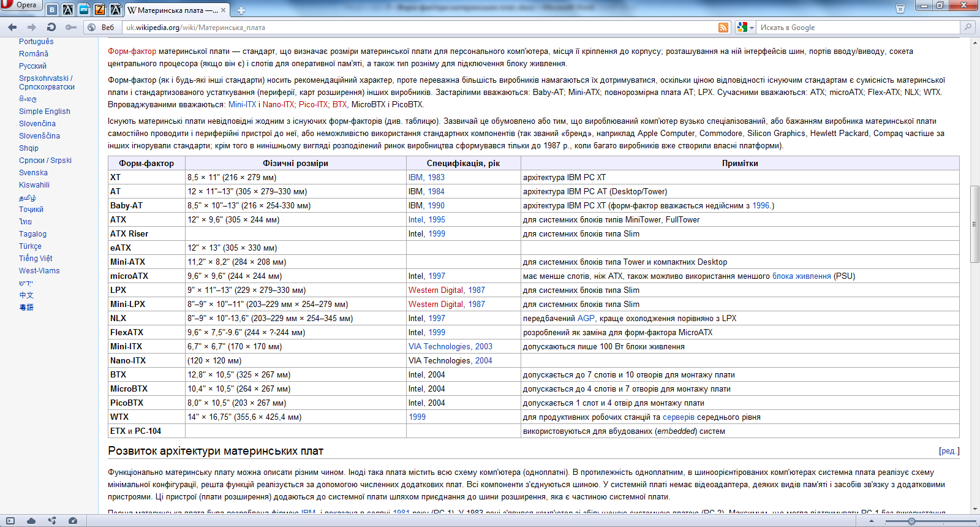Click the Intel link in ATX row
980x527 pixels.
tap(416, 220)
